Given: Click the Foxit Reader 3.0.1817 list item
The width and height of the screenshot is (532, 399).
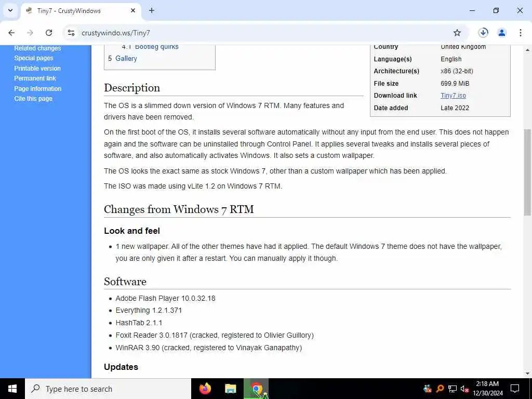Looking at the screenshot, I should click(215, 336).
